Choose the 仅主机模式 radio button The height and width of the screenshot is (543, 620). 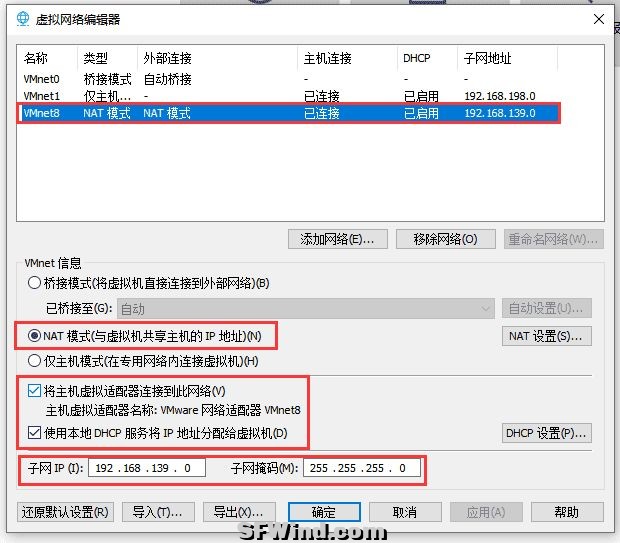34,361
